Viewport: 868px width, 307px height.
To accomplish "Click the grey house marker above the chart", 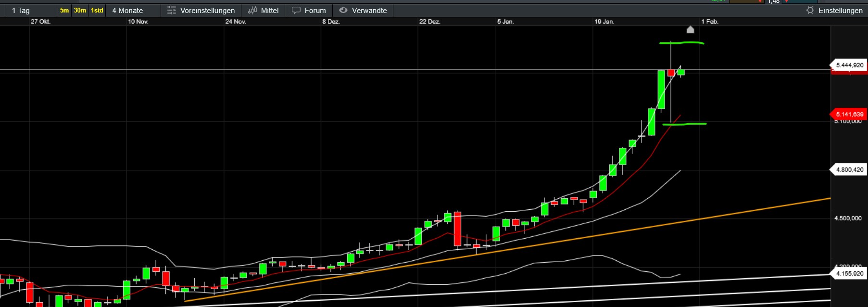I will click(690, 30).
